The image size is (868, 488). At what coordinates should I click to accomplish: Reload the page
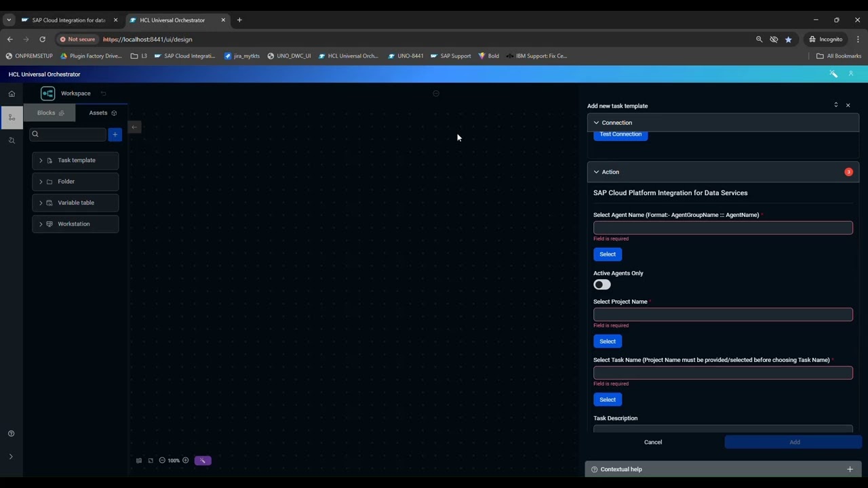(42, 39)
